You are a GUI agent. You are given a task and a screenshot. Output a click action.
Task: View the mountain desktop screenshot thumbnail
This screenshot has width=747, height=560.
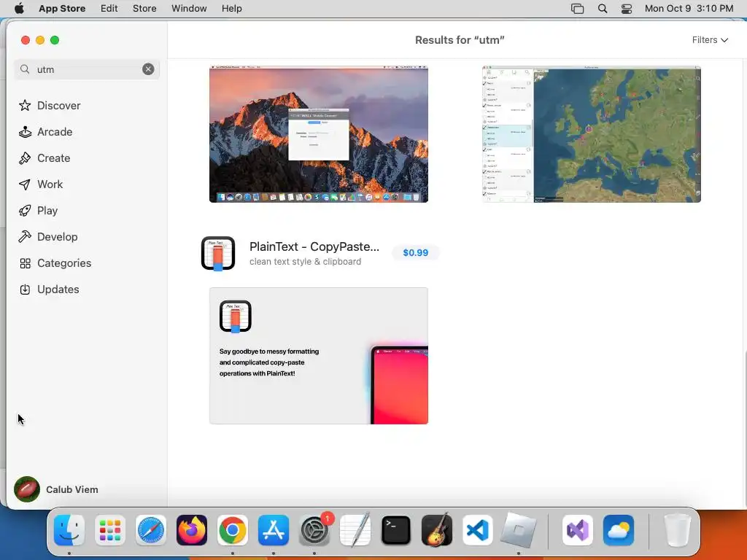click(x=319, y=134)
